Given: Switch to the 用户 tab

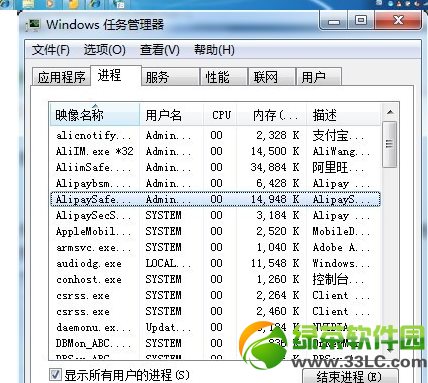Looking at the screenshot, I should [319, 77].
